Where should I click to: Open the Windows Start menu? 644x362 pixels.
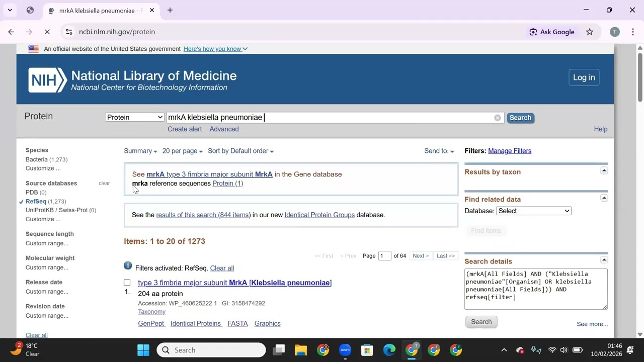pos(143,350)
